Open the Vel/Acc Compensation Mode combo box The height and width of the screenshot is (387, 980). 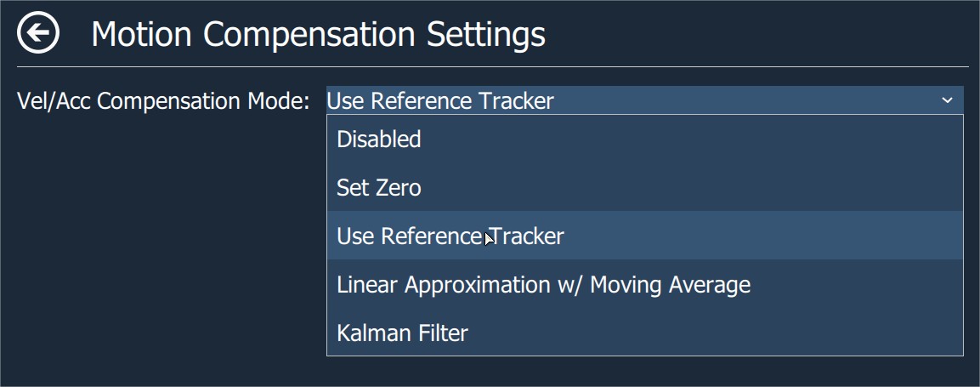(644, 100)
